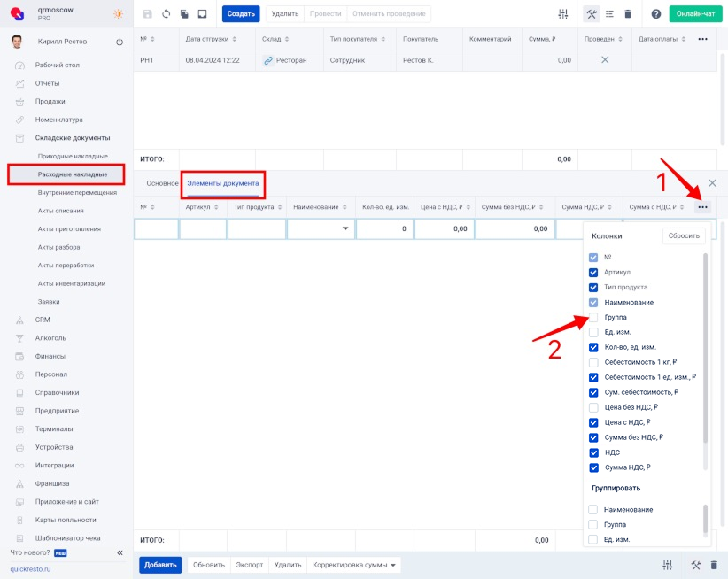Click the Создать button
Image resolution: width=728 pixels, height=579 pixels.
click(x=241, y=14)
